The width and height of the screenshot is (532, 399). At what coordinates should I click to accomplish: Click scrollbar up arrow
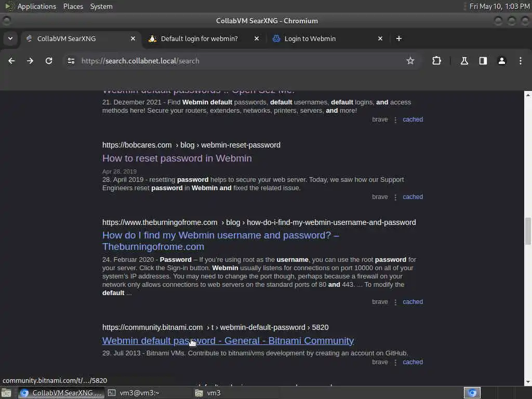(528, 95)
